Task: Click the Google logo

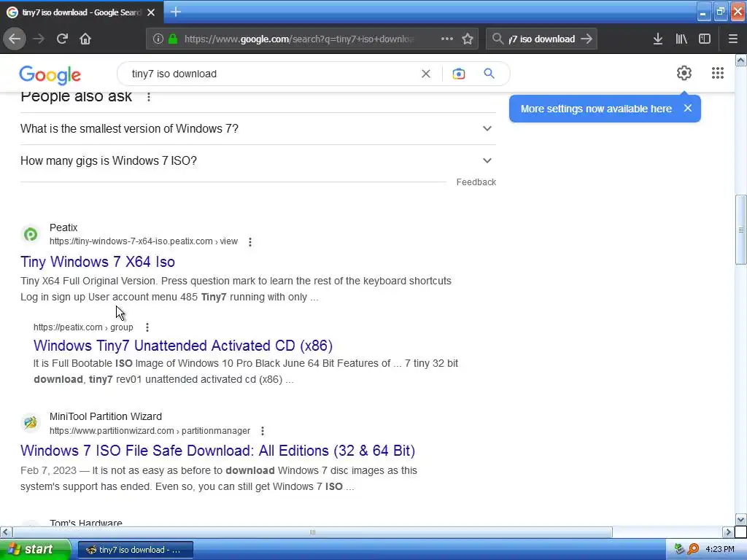Action: click(50, 75)
